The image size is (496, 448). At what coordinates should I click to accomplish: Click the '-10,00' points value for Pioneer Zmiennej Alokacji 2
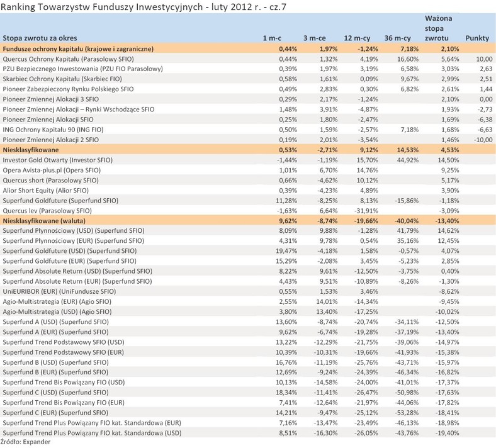483,140
